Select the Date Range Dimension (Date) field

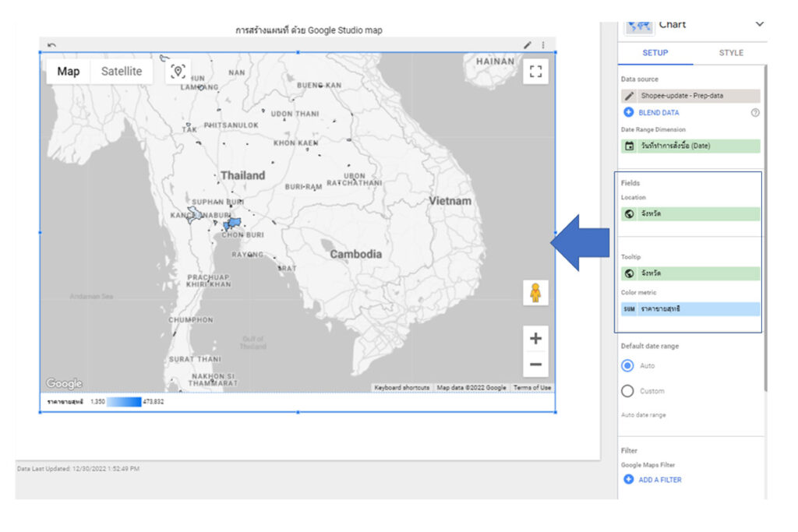[x=690, y=146]
